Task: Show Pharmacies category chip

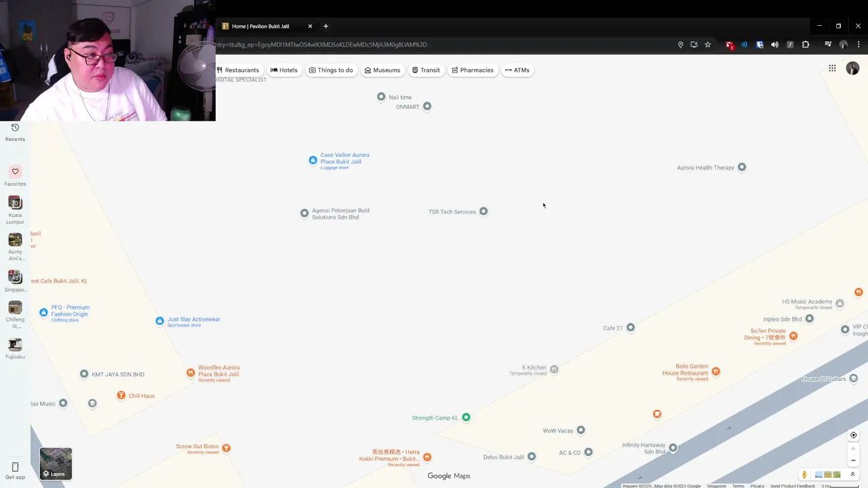Action: click(473, 70)
